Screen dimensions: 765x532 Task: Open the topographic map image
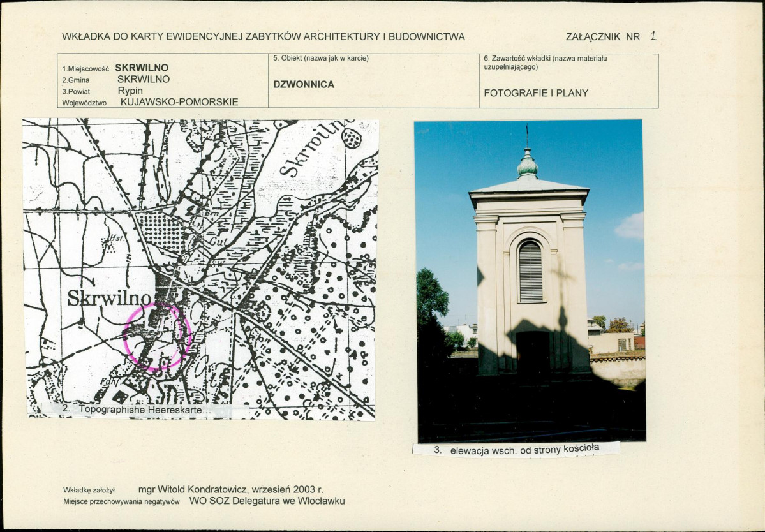[200, 269]
